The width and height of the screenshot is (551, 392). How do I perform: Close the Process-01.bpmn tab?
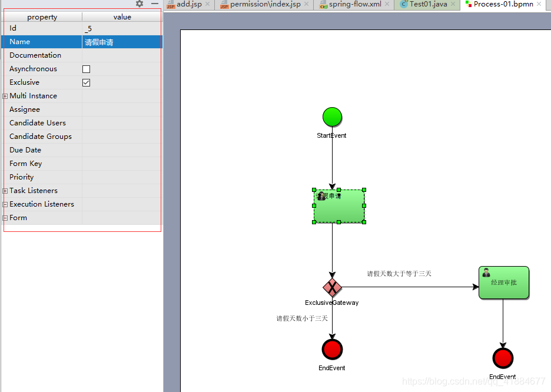click(539, 4)
